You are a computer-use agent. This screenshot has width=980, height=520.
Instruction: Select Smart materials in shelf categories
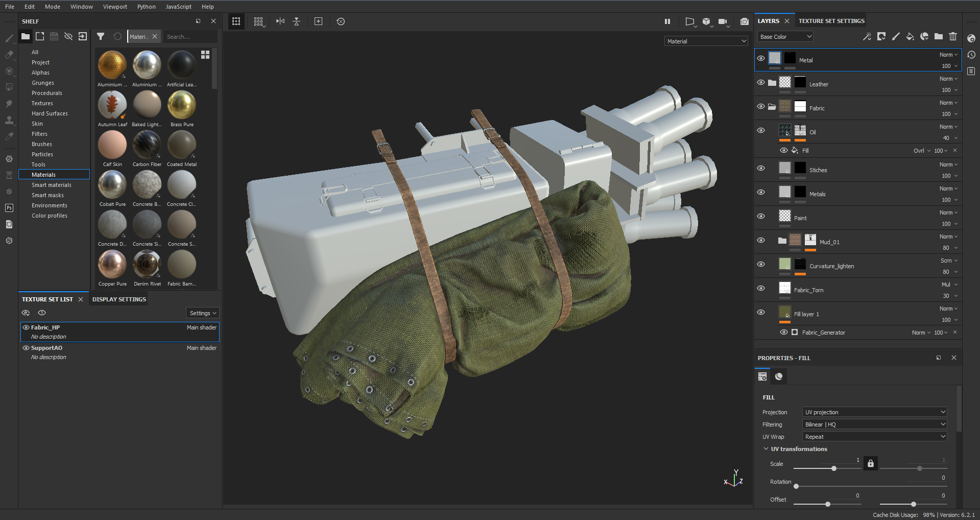(52, 185)
